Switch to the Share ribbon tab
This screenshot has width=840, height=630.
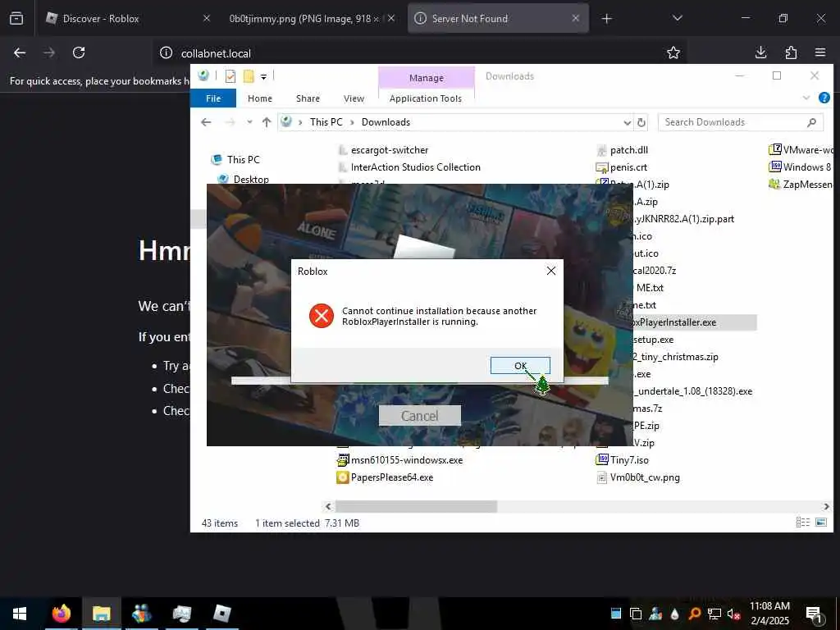point(308,98)
